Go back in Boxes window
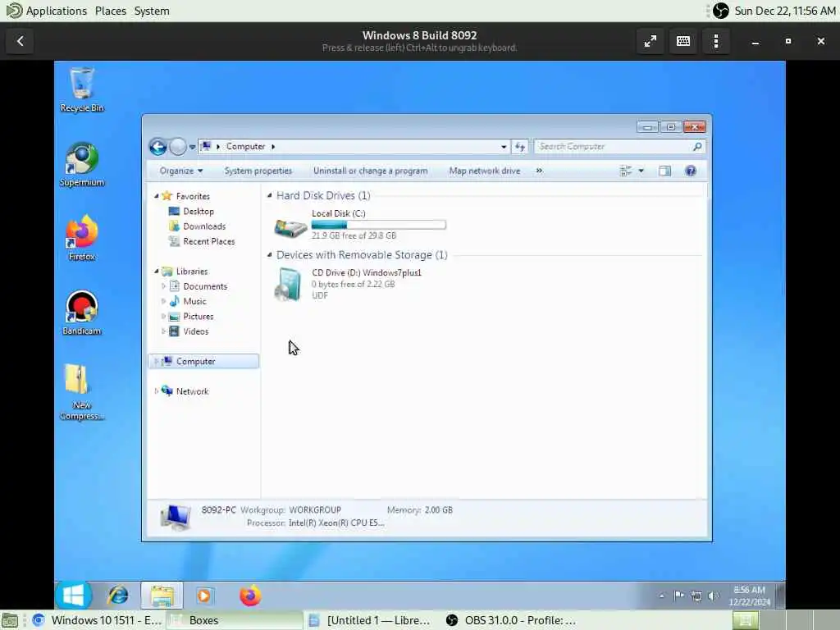Viewport: 840px width, 630px height. pos(21,41)
